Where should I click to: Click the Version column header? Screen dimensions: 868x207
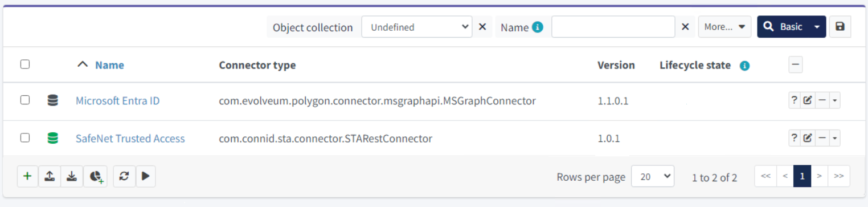[x=616, y=65]
